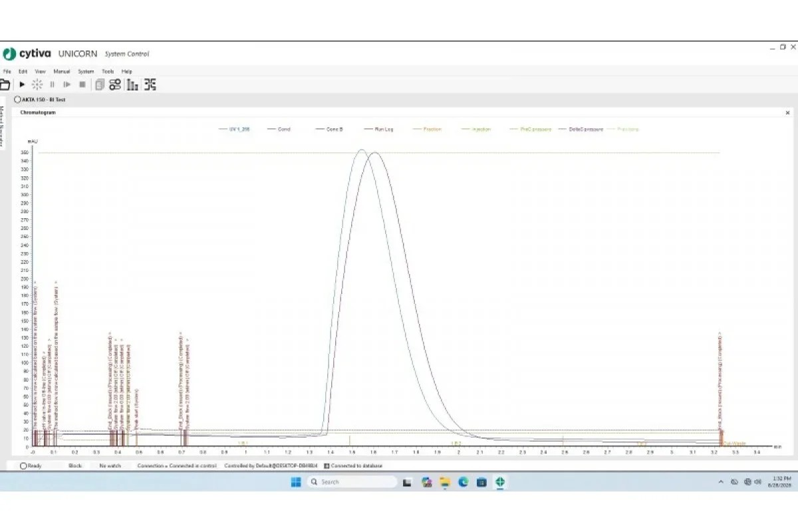Click the Chromatogram pane title
The height and width of the screenshot is (532, 798).
(x=38, y=113)
